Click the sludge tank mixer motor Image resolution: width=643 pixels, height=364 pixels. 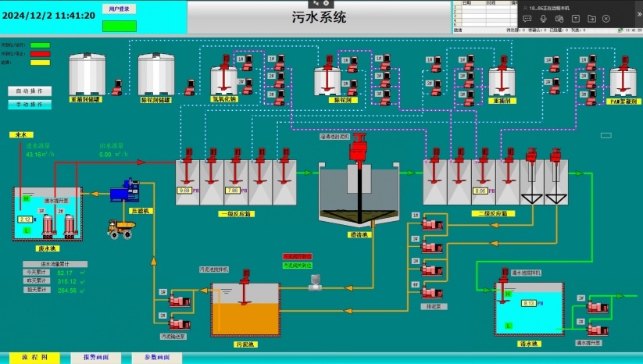(245, 276)
